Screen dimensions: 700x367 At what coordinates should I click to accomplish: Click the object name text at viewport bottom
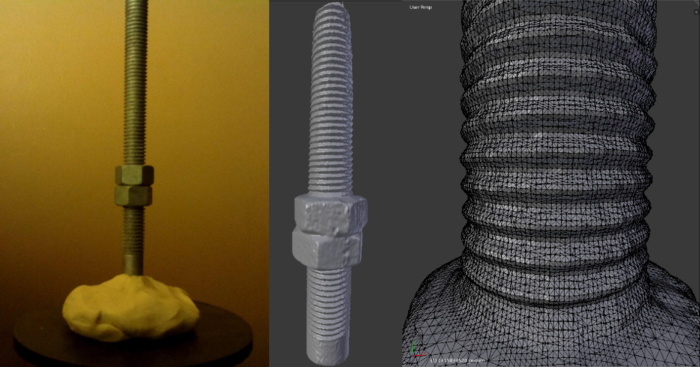(458, 360)
